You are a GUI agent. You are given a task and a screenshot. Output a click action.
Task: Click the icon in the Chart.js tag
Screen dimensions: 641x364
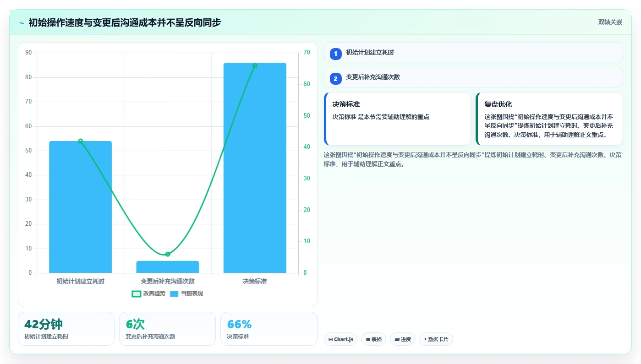(x=330, y=340)
